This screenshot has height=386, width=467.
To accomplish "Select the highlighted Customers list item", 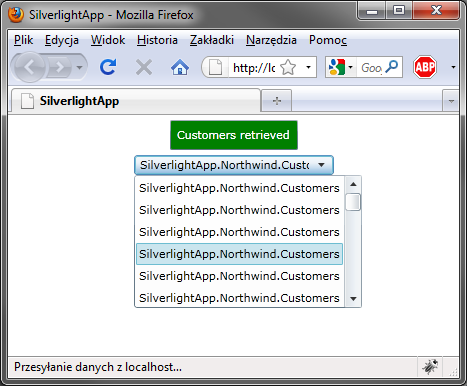I will pos(239,254).
